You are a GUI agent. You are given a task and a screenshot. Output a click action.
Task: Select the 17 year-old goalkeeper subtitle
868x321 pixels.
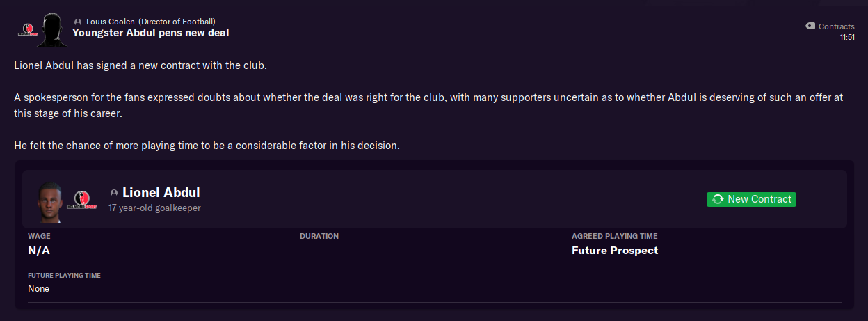154,208
